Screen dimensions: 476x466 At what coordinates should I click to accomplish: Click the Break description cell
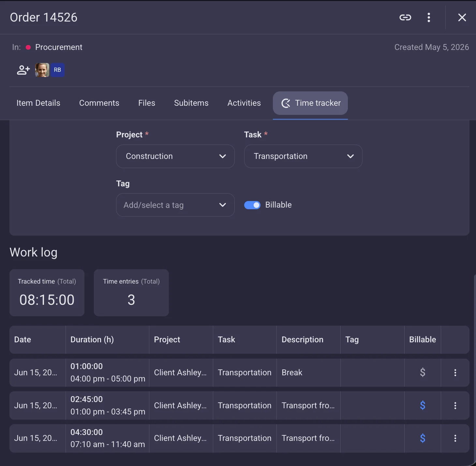[x=308, y=373]
